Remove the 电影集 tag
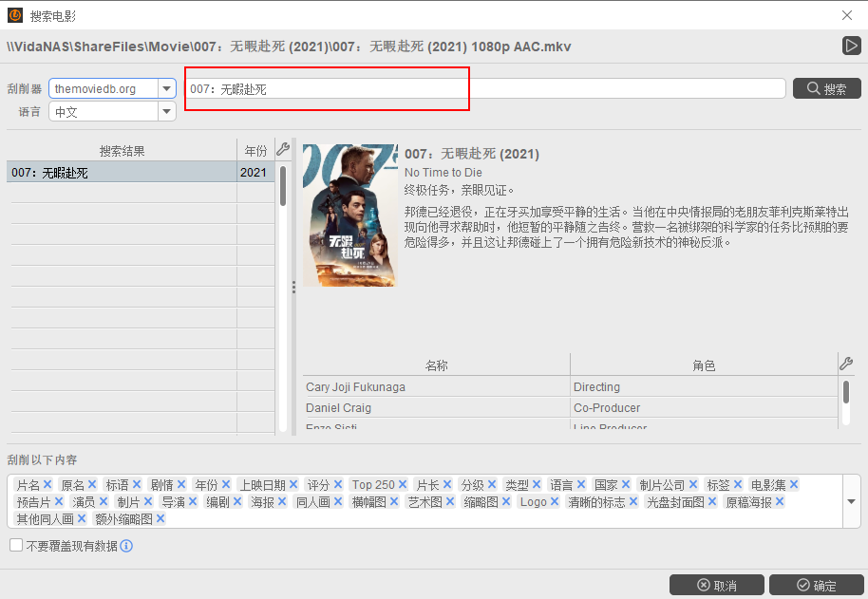 [794, 485]
